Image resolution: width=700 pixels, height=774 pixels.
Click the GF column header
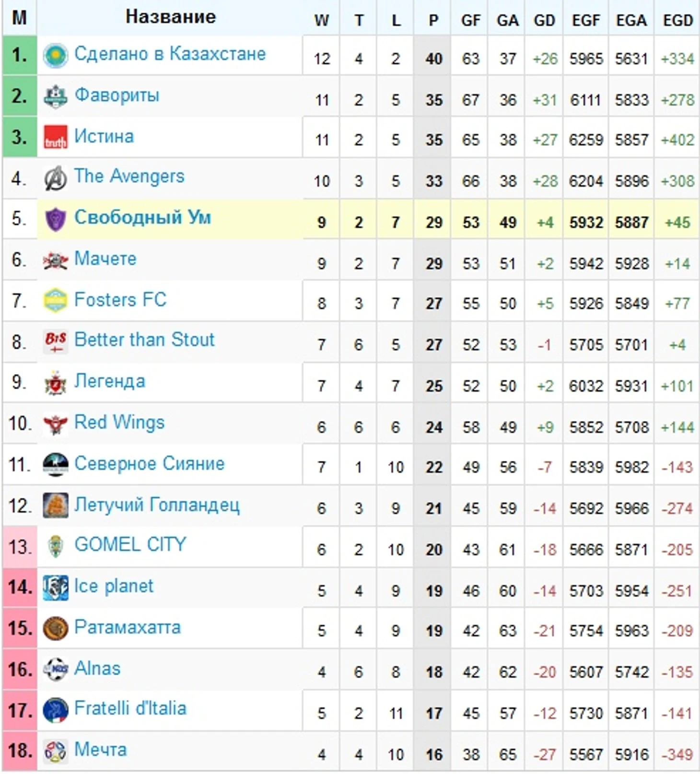point(471,20)
